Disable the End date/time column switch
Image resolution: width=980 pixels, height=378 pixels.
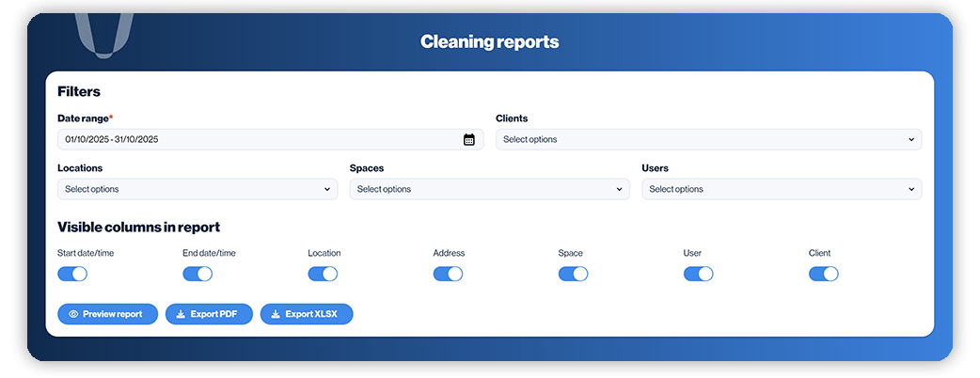coord(198,274)
